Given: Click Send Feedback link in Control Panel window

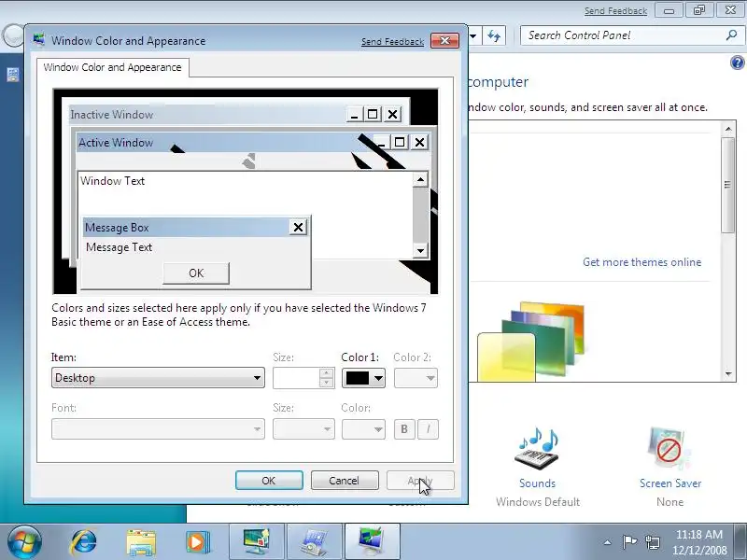Looking at the screenshot, I should coord(615,10).
